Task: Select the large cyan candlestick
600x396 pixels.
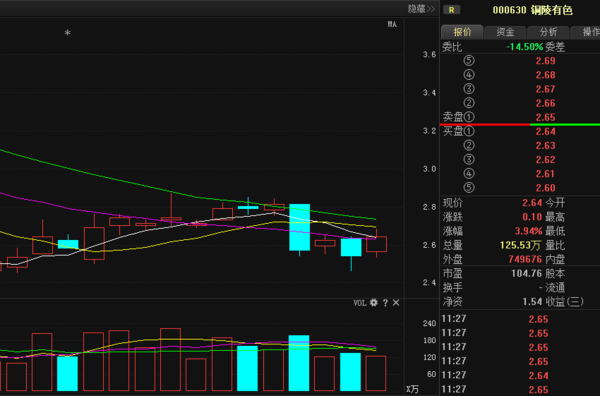Action: click(300, 227)
